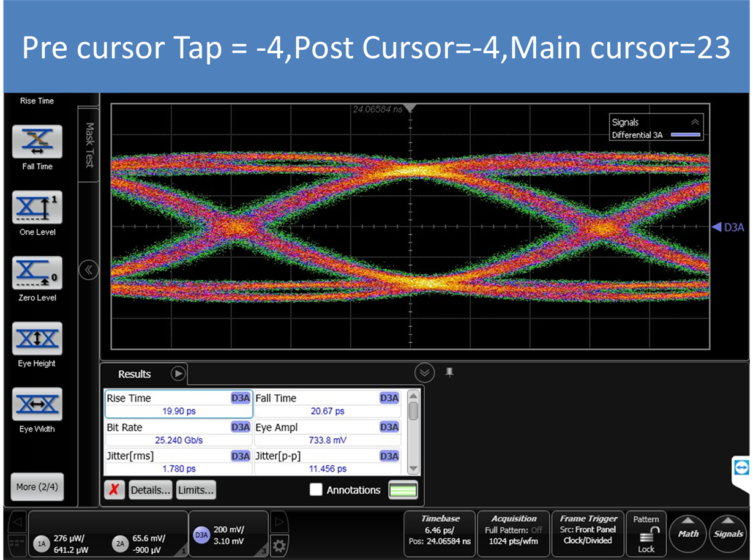This screenshot has height=560, width=753.
Task: Select the Eye Height measurement icon
Action: tap(37, 338)
